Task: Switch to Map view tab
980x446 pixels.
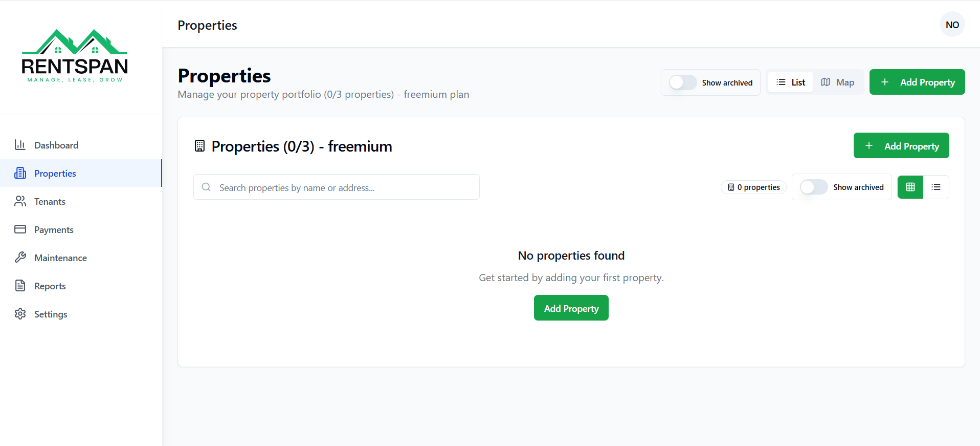Action: (x=838, y=82)
